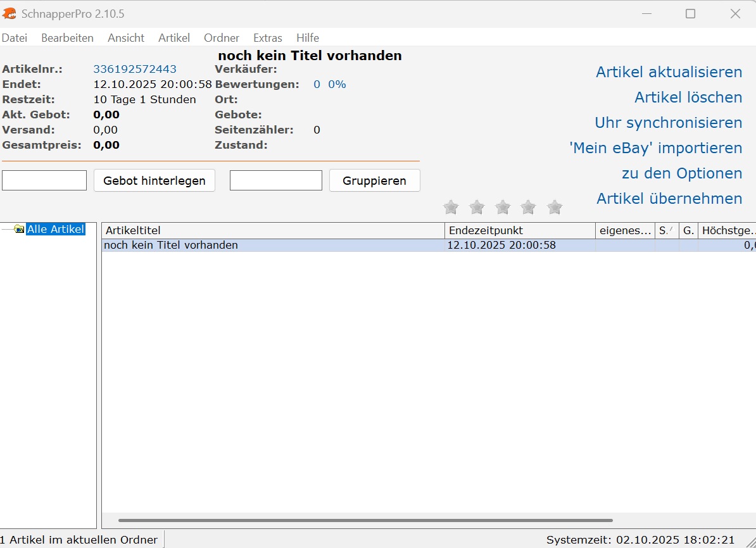Click the fifth rating star icon
The image size is (756, 548).
555,207
